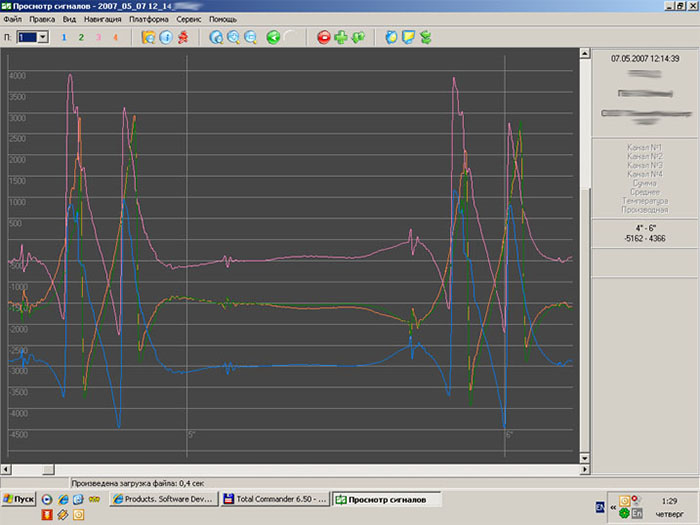Click the green plus add icon

tap(341, 37)
